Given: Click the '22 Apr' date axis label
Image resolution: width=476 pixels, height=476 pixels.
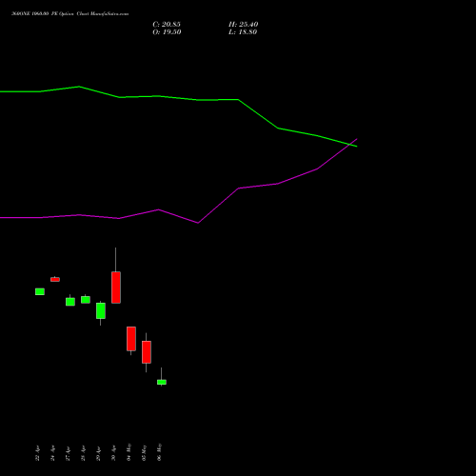Looking at the screenshot, I should [x=37, y=454].
